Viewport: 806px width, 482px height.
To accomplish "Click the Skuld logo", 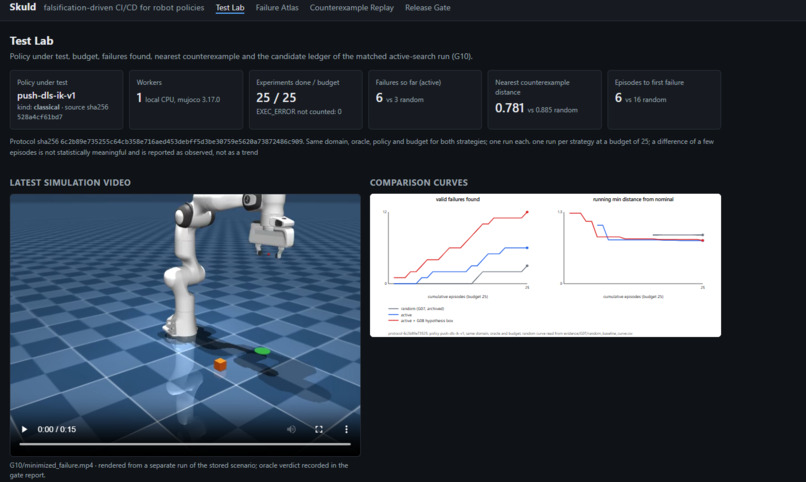I will point(23,7).
